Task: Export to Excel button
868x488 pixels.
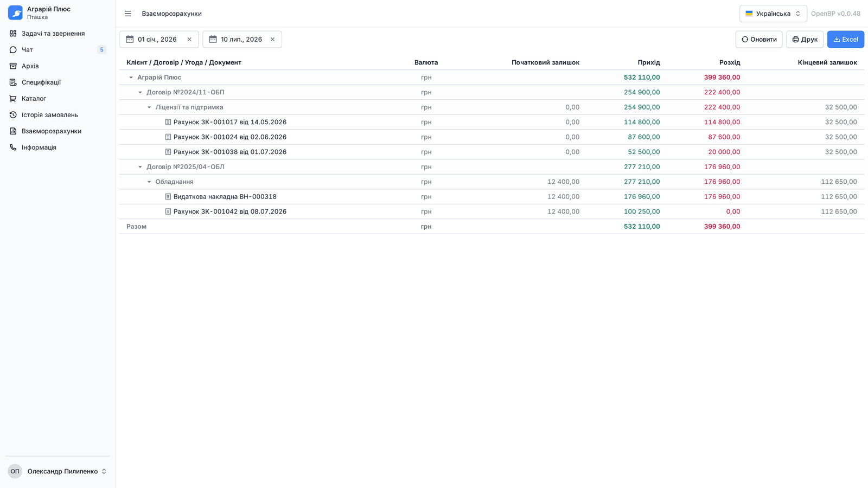Action: [x=845, y=39]
